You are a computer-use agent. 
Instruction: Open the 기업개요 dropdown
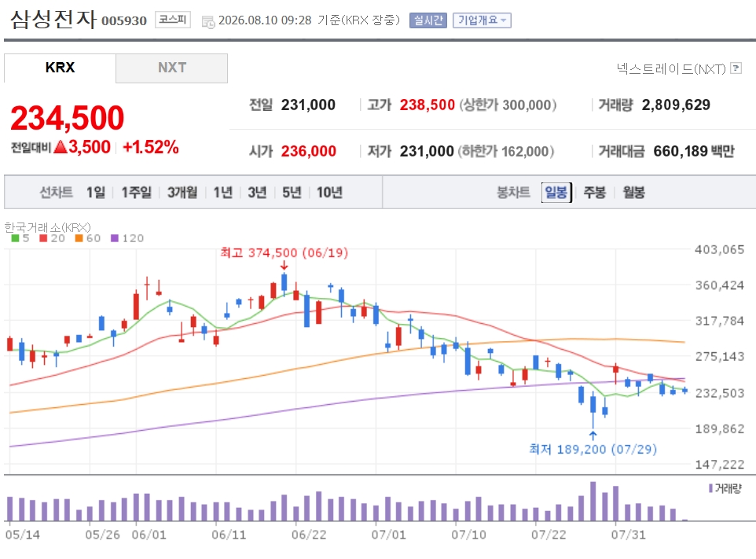(x=482, y=20)
